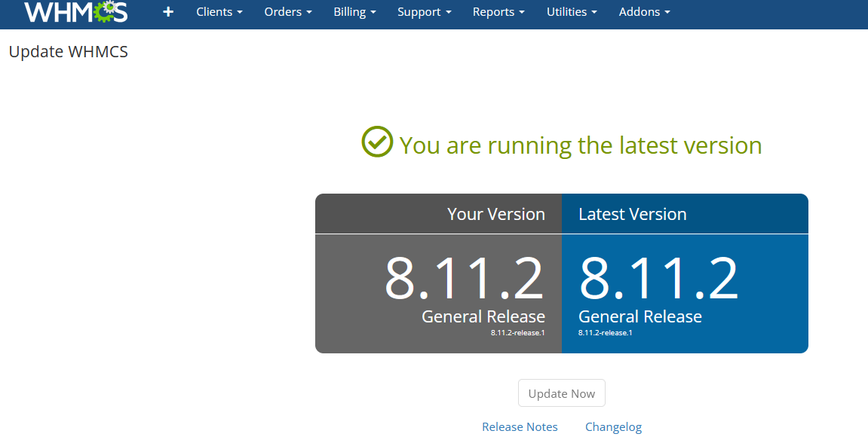Image resolution: width=868 pixels, height=443 pixels.
Task: Click the green checkmark status icon
Action: coord(377,142)
